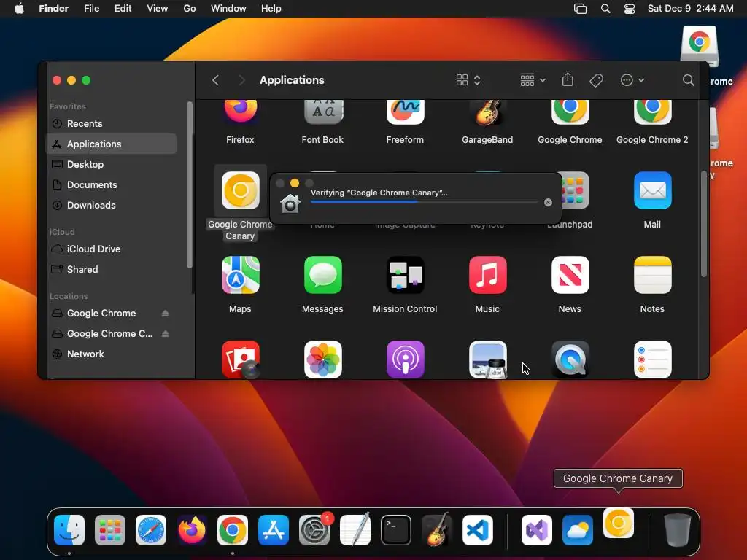
Task: Select the Photos app icon
Action: pos(323,359)
